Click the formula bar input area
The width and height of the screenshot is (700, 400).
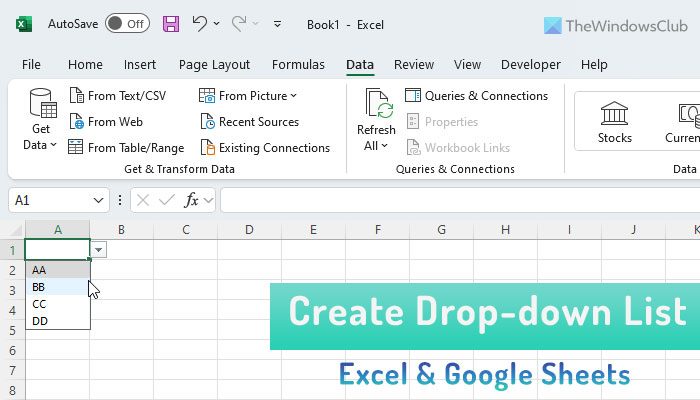(460, 200)
